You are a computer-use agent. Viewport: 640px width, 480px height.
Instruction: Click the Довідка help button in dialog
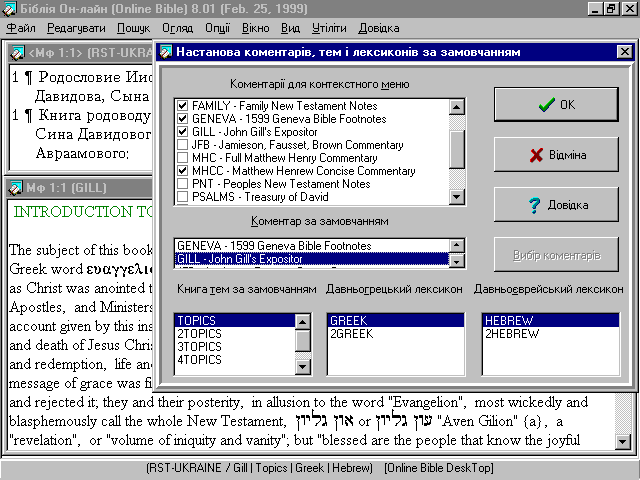556,204
